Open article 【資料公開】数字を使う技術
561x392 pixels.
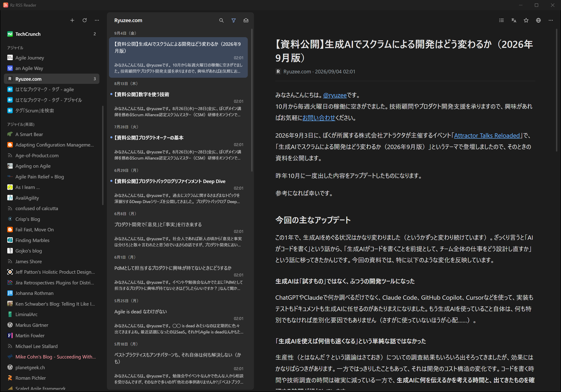point(178,104)
